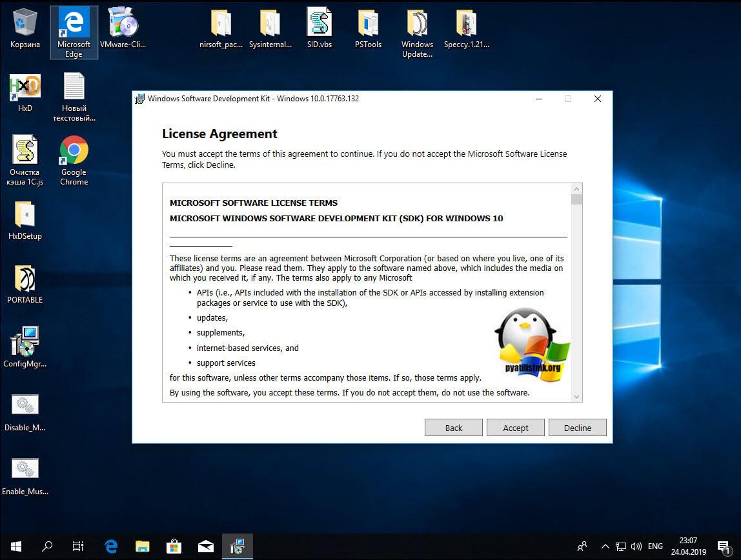Image resolution: width=741 pixels, height=560 pixels.
Task: Click the 'support services' bullet text
Action: tap(226, 363)
